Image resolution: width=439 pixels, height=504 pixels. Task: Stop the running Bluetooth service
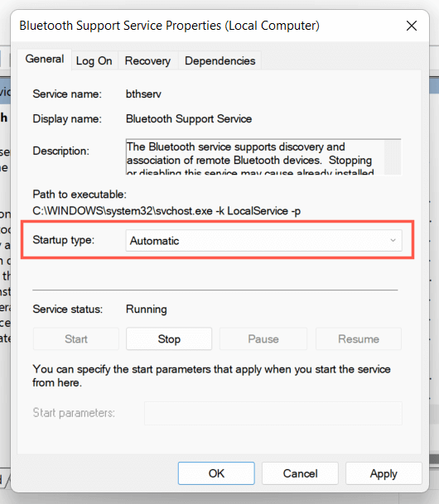point(169,338)
